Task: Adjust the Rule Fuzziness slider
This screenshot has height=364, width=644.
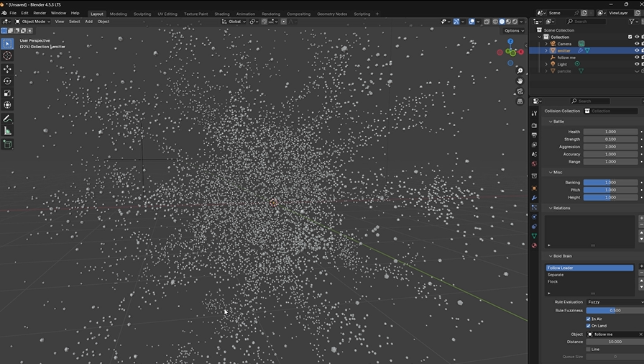Action: point(615,311)
